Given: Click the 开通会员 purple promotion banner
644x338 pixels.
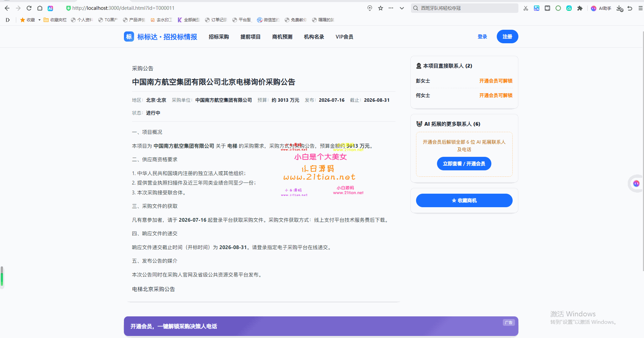Looking at the screenshot, I should 321,326.
